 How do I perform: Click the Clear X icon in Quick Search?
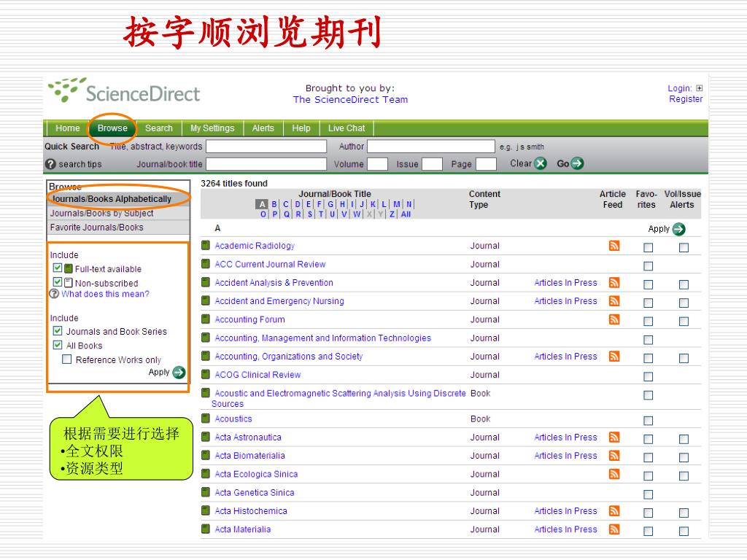541,164
